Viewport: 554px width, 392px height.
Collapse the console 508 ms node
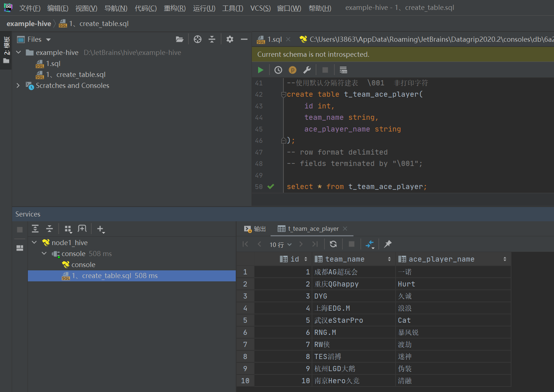pos(44,254)
